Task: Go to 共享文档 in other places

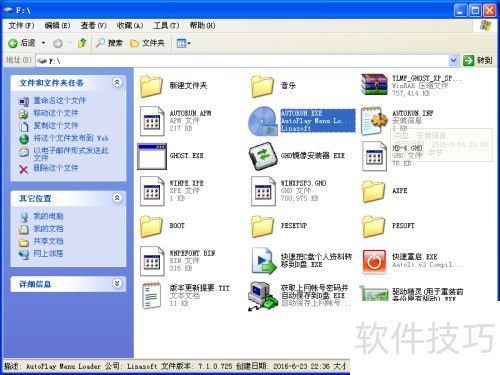Action: click(48, 241)
